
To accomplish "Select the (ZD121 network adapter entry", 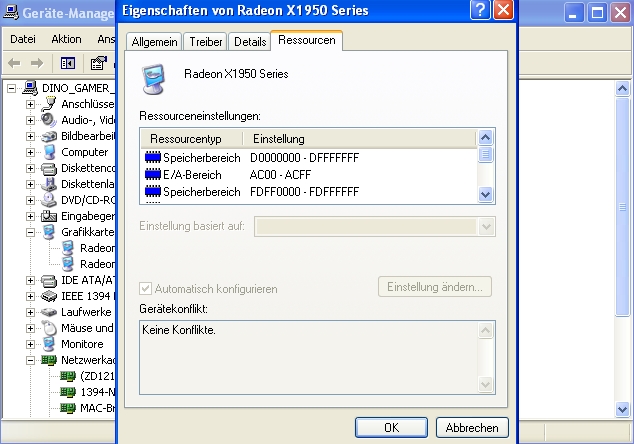I will (x=87, y=376).
